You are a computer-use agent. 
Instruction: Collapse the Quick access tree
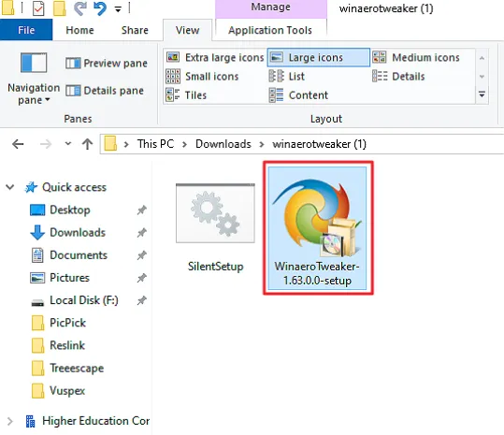pyautogui.click(x=10, y=187)
